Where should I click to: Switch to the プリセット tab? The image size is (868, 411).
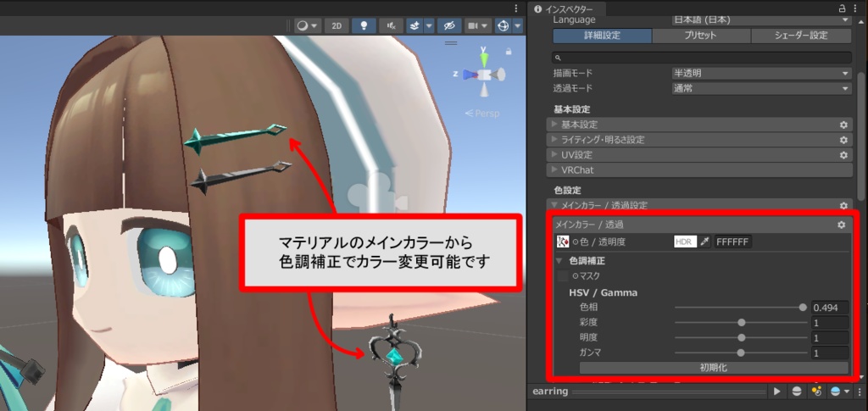pos(701,36)
